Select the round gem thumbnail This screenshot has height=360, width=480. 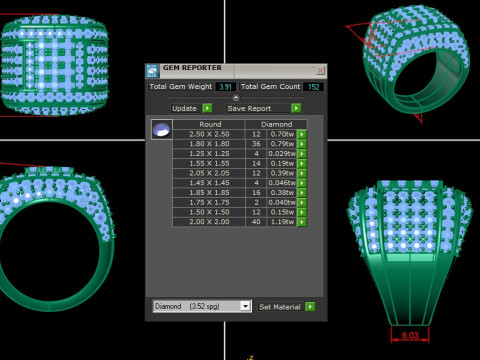tap(162, 130)
